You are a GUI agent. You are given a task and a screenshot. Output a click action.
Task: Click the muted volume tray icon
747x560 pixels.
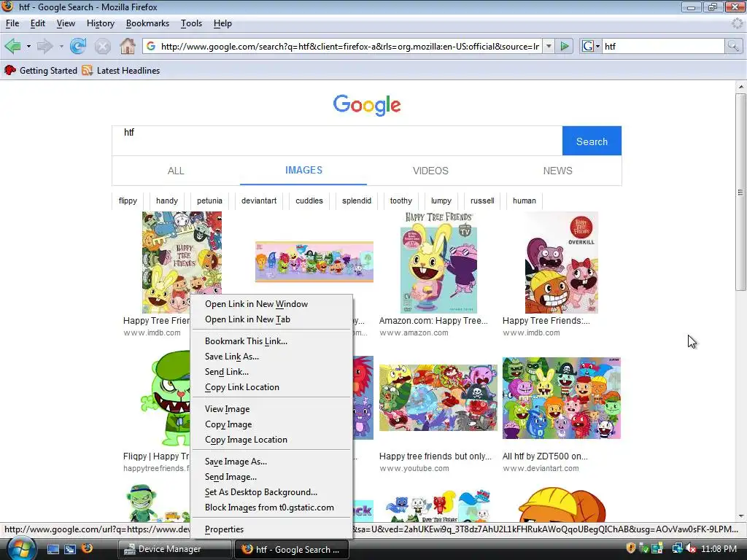point(691,548)
